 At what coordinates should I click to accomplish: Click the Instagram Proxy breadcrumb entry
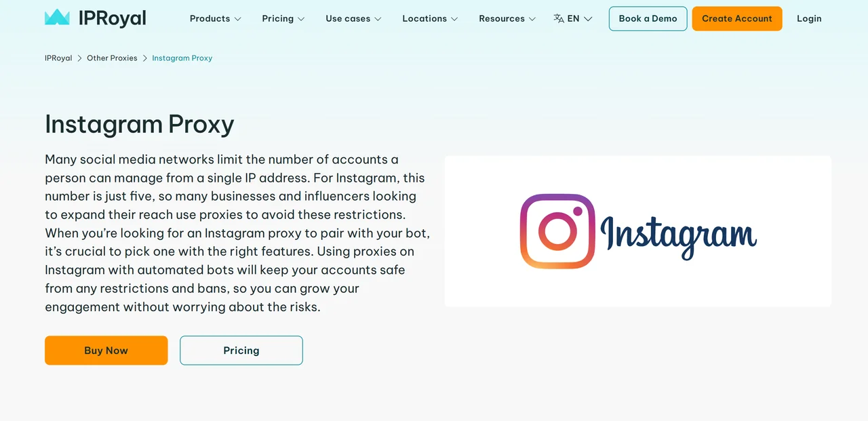pos(182,58)
